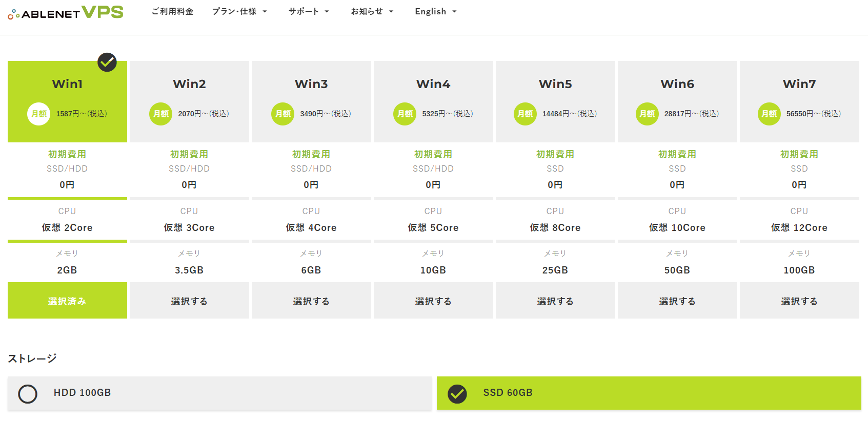Click the 月額 badge on Win7 plan

tap(769, 114)
